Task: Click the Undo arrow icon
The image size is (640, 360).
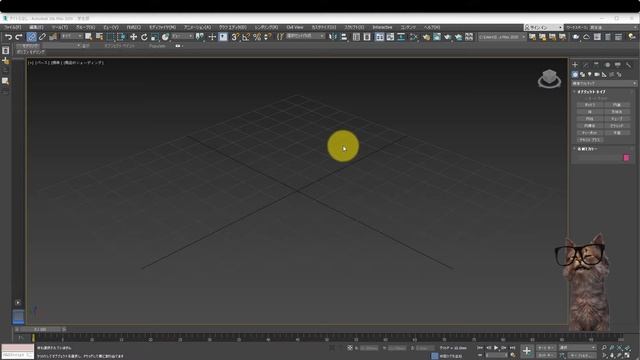Action: pos(8,37)
